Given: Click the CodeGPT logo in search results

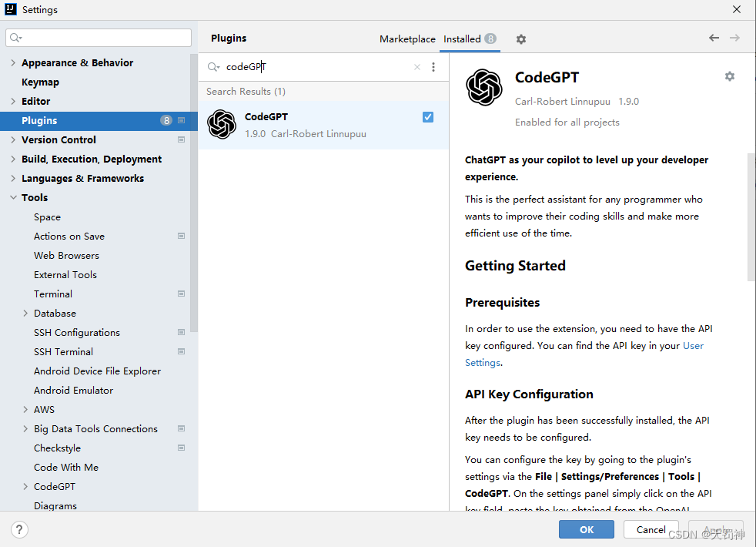Looking at the screenshot, I should 222,125.
